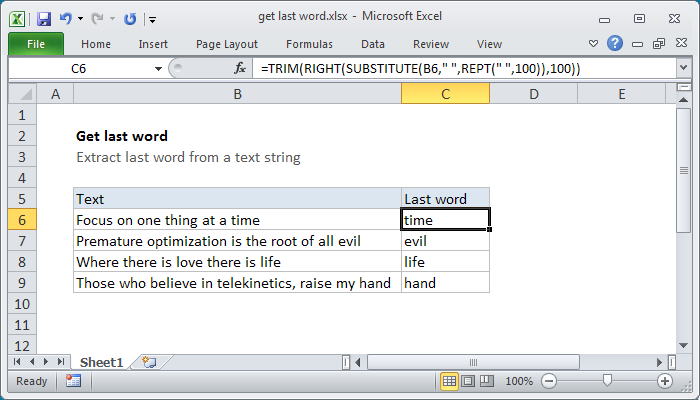Select the active cell containing 'time'
The width and height of the screenshot is (700, 400).
coord(445,220)
